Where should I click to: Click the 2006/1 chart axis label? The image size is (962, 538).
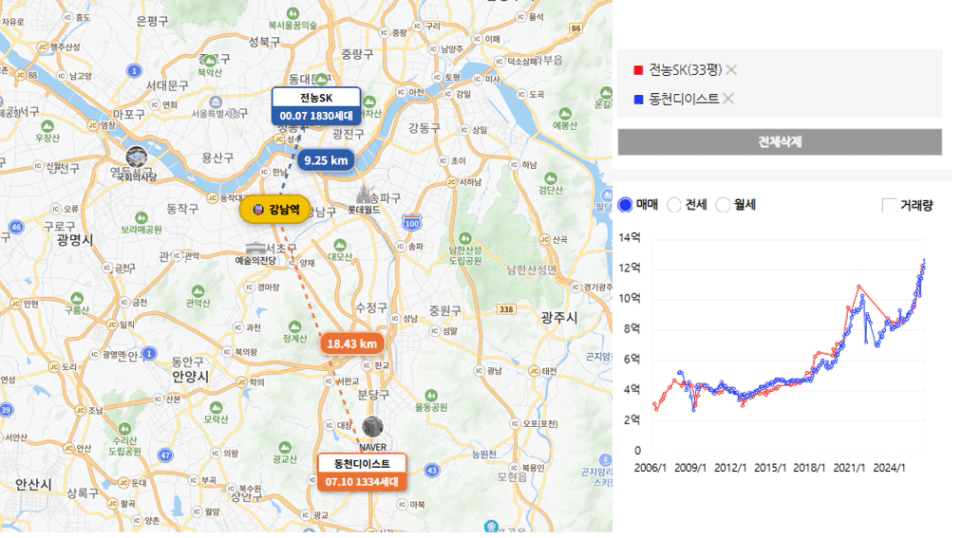click(x=650, y=468)
